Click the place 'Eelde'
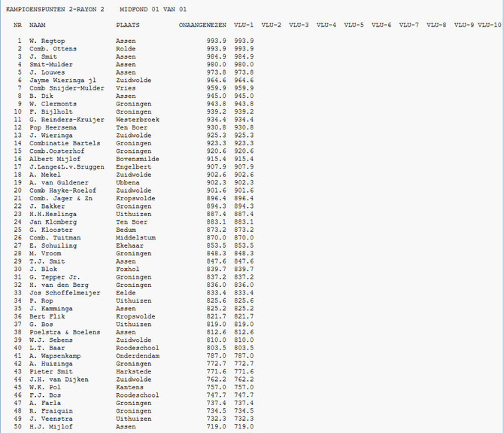Viewport: 504px width, 433px height. click(126, 293)
